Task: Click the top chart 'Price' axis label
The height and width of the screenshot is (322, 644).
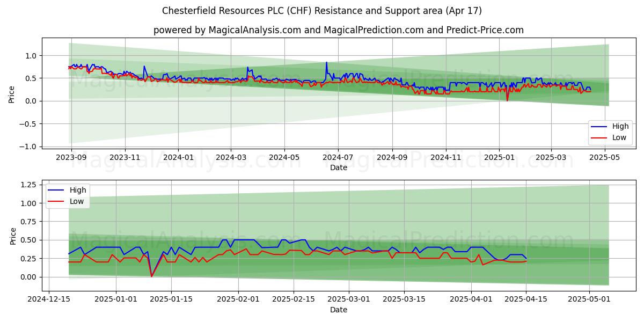Action: coord(12,94)
